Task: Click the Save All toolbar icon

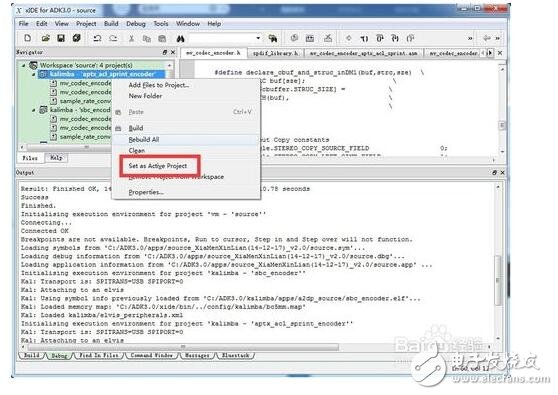Action: [77, 38]
